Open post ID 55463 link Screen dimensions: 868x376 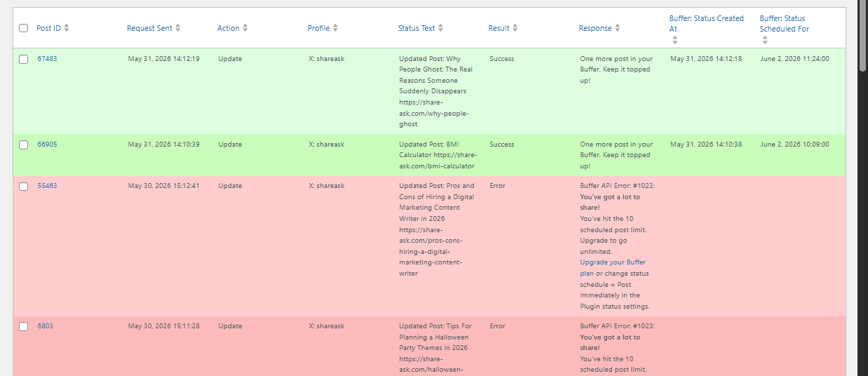click(x=47, y=186)
